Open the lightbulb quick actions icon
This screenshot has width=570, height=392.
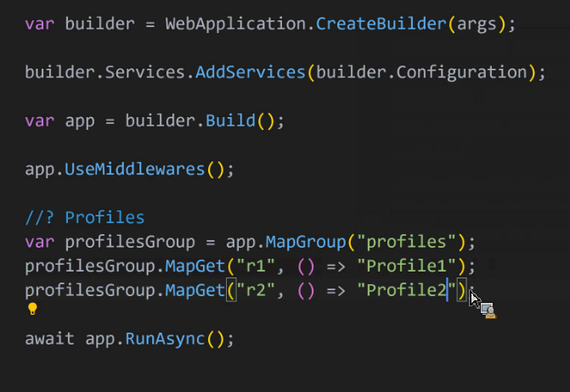click(x=32, y=309)
